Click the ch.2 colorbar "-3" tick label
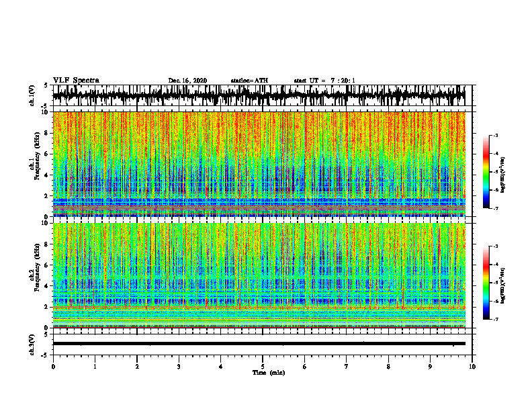The width and height of the screenshot is (532, 411). pos(496,246)
